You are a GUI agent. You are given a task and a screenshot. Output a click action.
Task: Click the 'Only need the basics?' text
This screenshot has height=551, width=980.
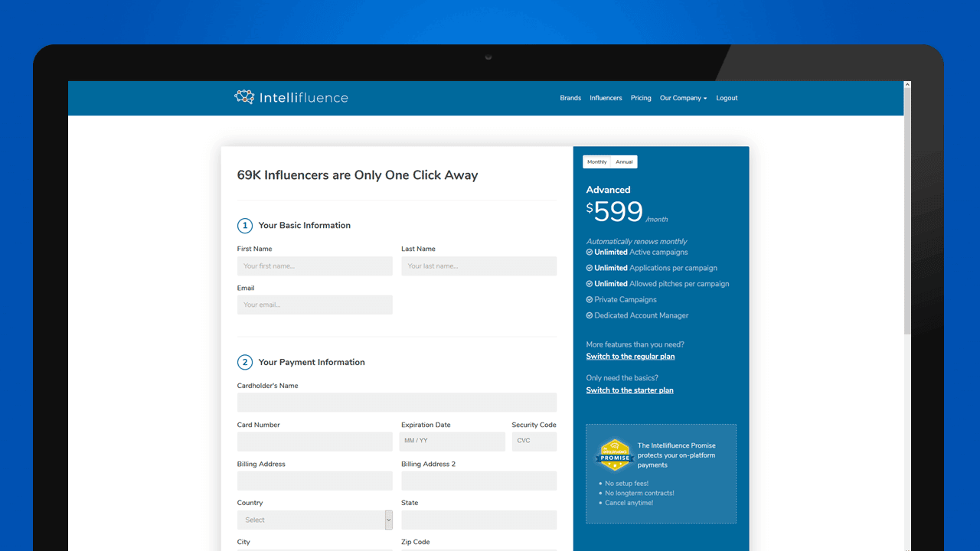(622, 378)
